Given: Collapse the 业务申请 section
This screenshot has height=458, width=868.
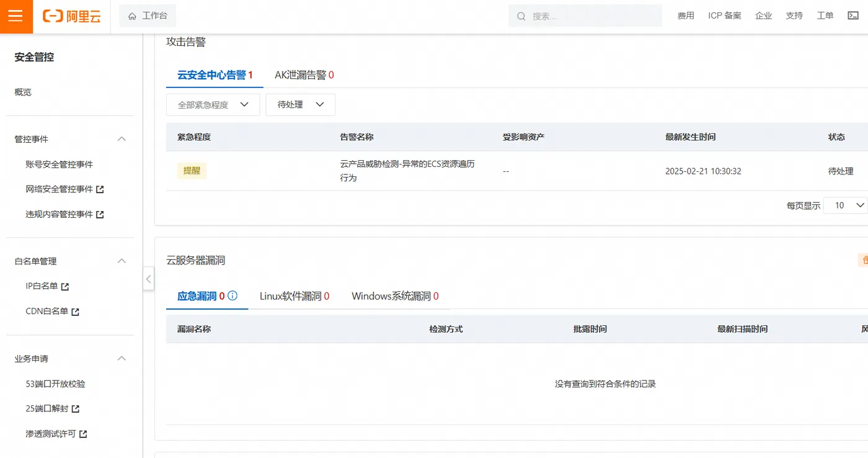Looking at the screenshot, I should pos(122,359).
